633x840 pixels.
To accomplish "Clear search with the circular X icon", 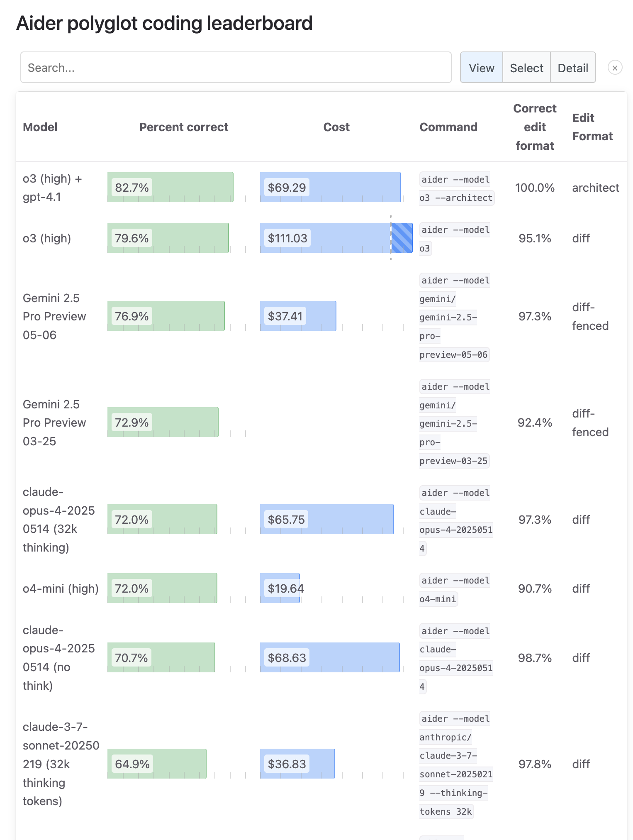I will 615,68.
